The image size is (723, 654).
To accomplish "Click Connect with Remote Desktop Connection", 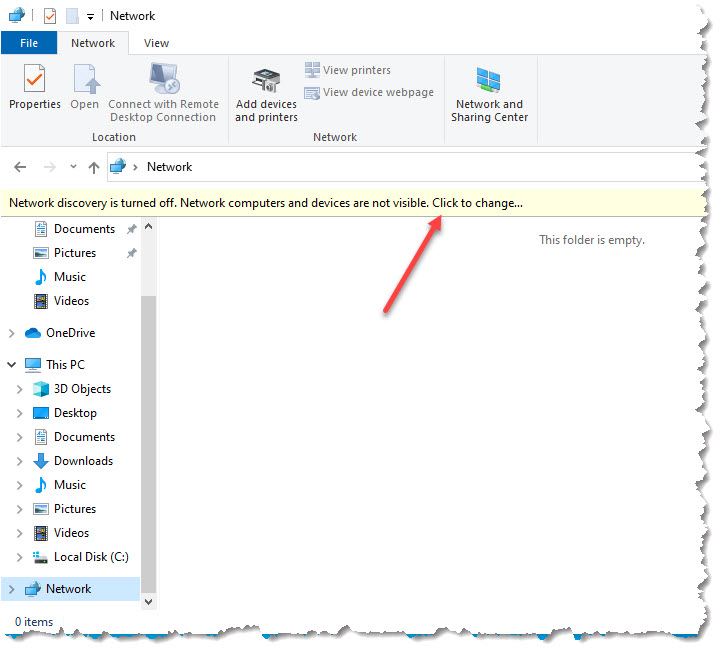I will pyautogui.click(x=163, y=96).
